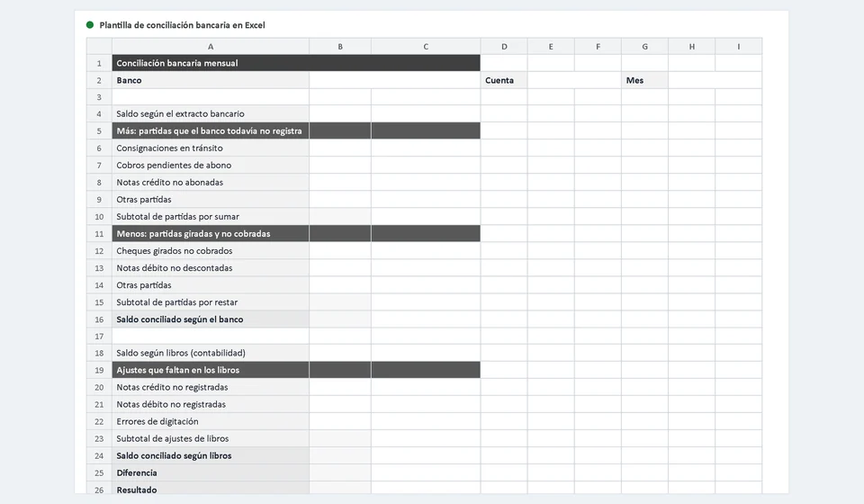This screenshot has height=504, width=864.
Task: Select 'Notas crédito no registradas' cell
Action: pos(211,387)
